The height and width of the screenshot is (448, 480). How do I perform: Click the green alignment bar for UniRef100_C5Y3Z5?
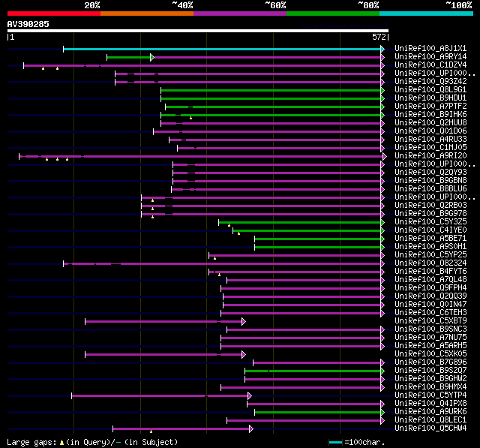[x=300, y=223]
